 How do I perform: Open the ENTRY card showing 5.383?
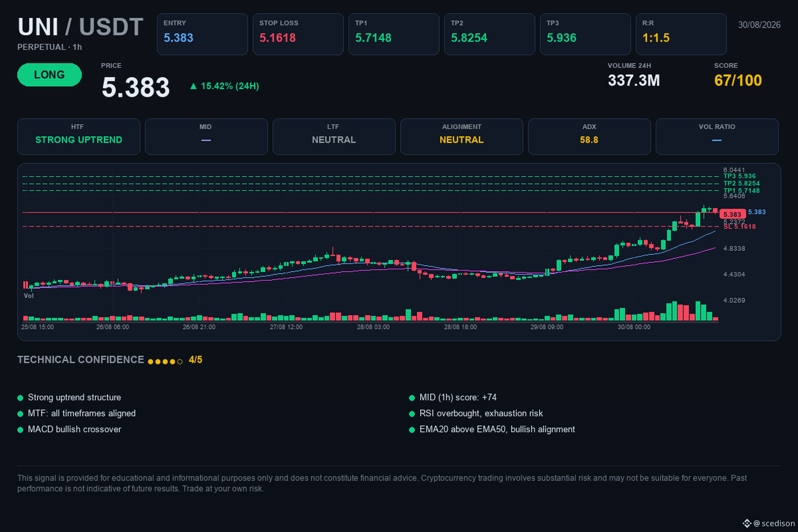coord(202,34)
